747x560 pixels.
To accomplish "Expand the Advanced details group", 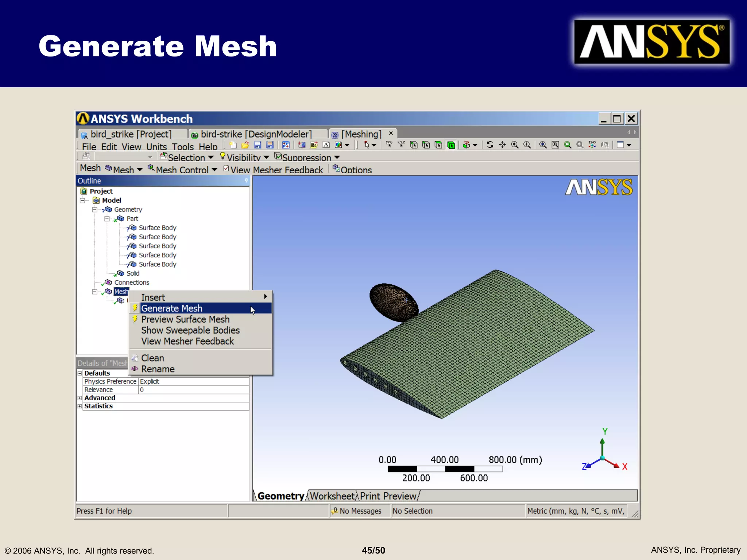I will tap(80, 398).
